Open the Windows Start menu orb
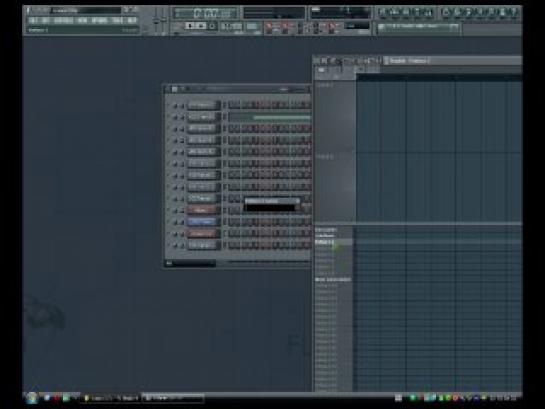The width and height of the screenshot is (545, 409). pyautogui.click(x=32, y=398)
